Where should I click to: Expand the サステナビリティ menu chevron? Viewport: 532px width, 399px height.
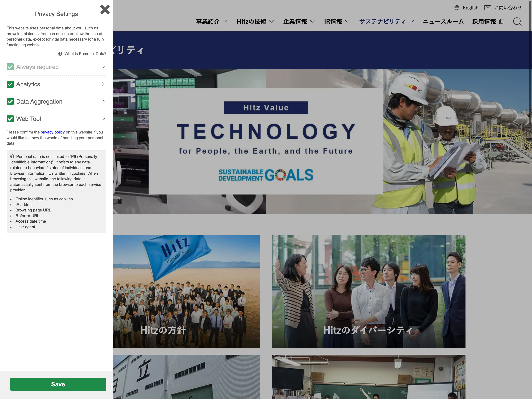[412, 22]
